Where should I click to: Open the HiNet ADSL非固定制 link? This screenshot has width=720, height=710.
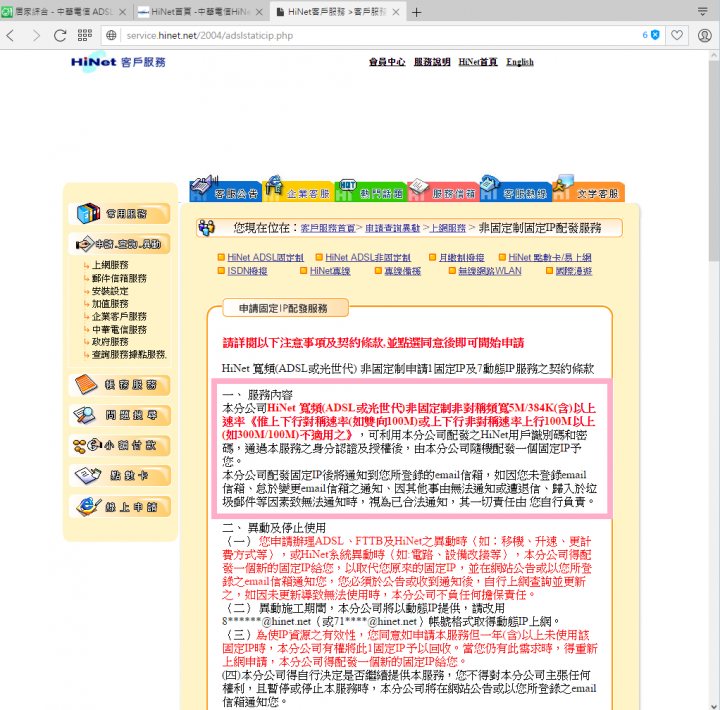368,258
